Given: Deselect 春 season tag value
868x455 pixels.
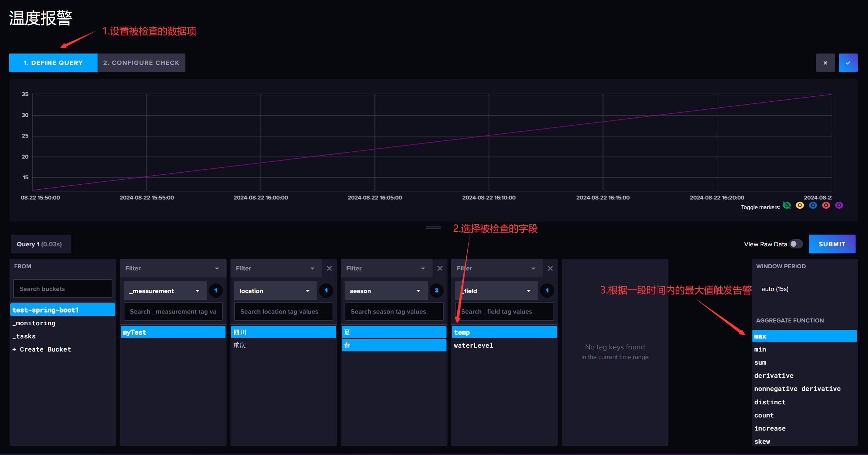Looking at the screenshot, I should [394, 345].
